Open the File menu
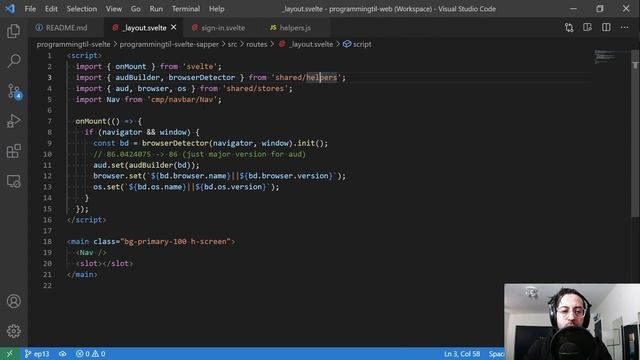640x360 pixels. [x=30, y=9]
